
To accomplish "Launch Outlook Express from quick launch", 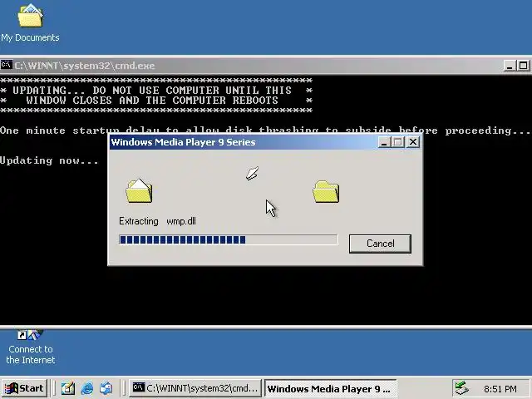I will [x=106, y=388].
